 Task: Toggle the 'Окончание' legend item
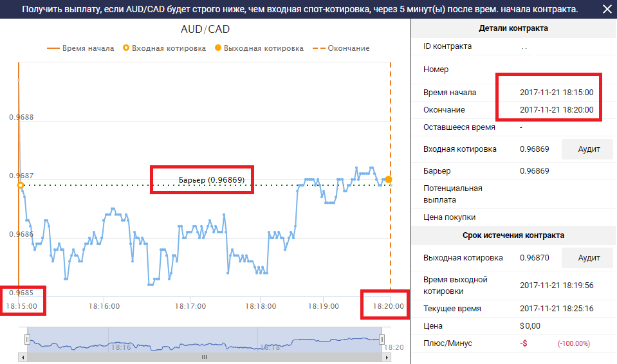(341, 48)
